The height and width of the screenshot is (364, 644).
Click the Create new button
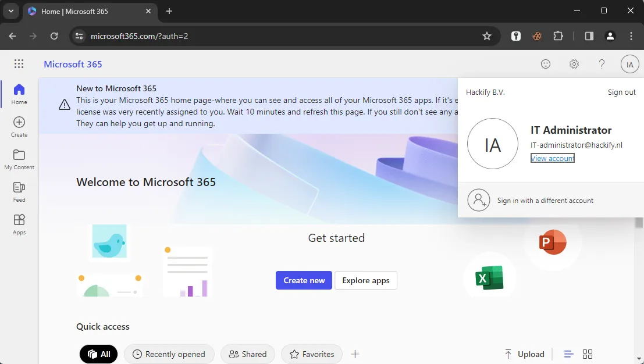pyautogui.click(x=303, y=280)
